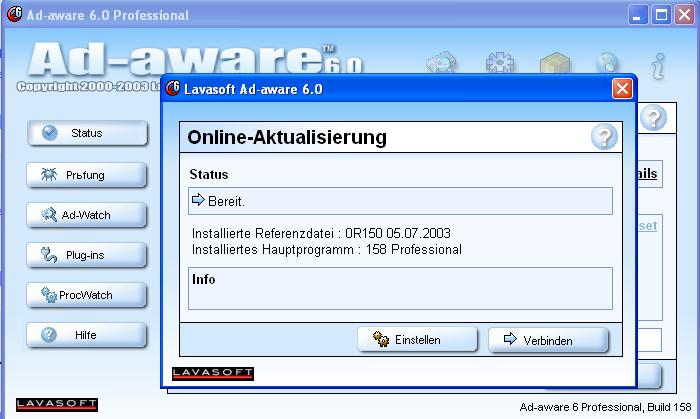
Task: Open the web update globe icon in top toolbar
Action: [607, 63]
